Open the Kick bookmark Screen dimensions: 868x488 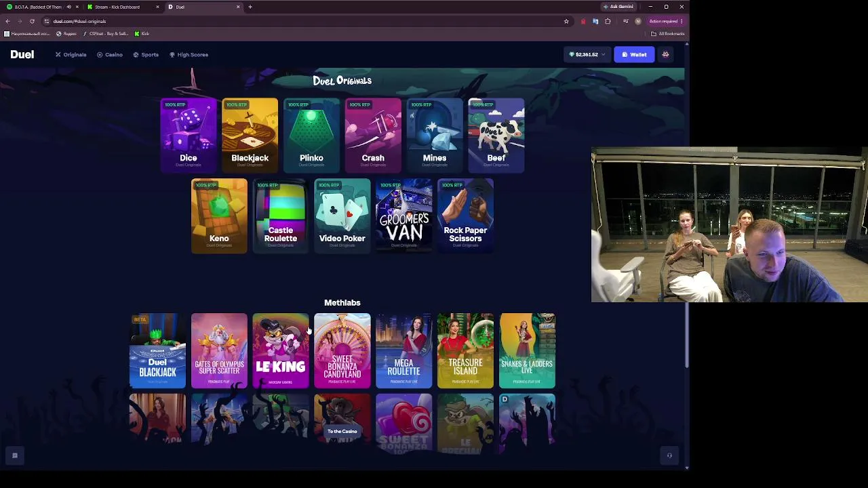(x=142, y=34)
